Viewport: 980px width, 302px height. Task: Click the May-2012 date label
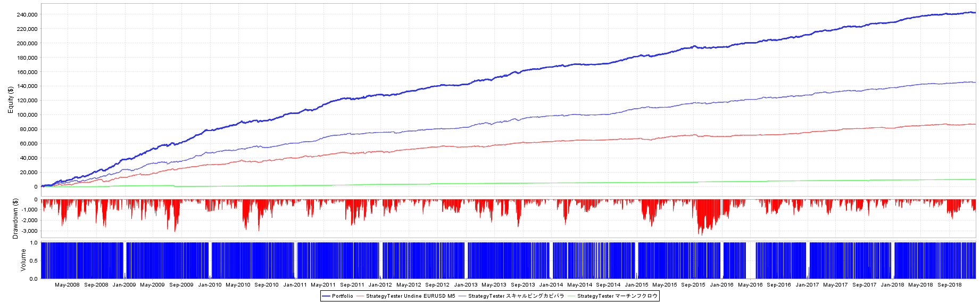409,284
